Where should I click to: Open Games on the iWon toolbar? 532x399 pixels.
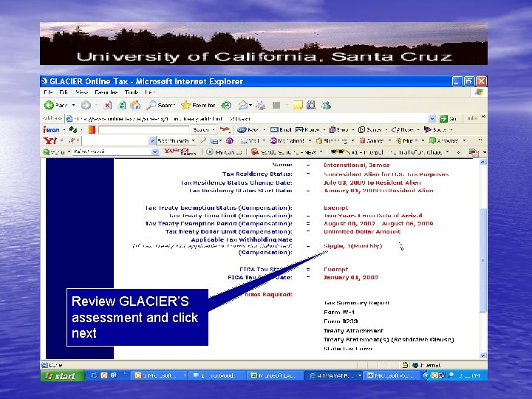[370, 129]
